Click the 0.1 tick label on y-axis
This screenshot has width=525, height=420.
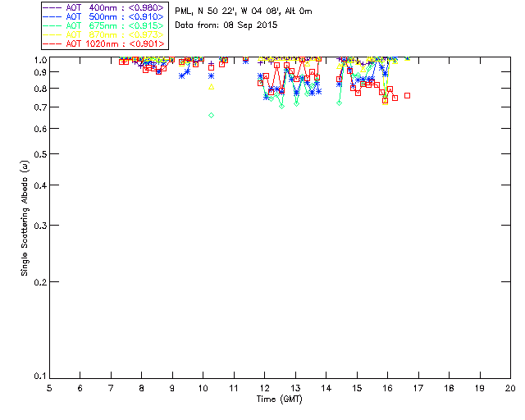click(38, 377)
